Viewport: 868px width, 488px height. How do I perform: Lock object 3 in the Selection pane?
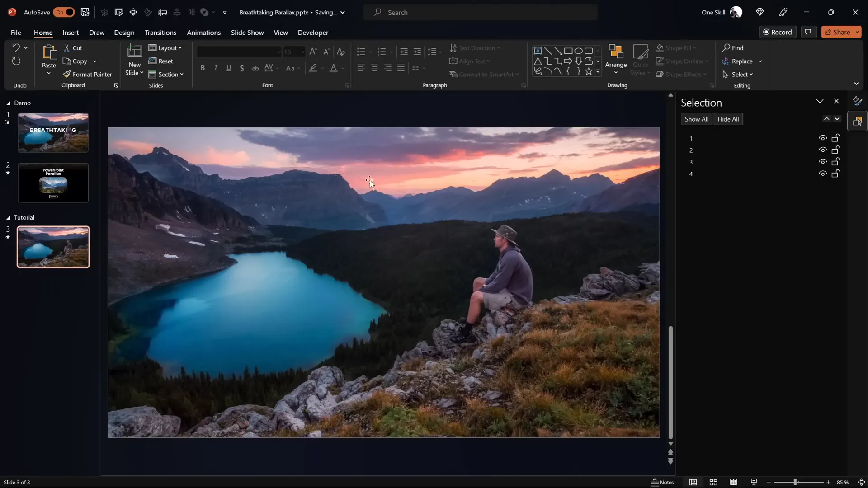click(835, 161)
